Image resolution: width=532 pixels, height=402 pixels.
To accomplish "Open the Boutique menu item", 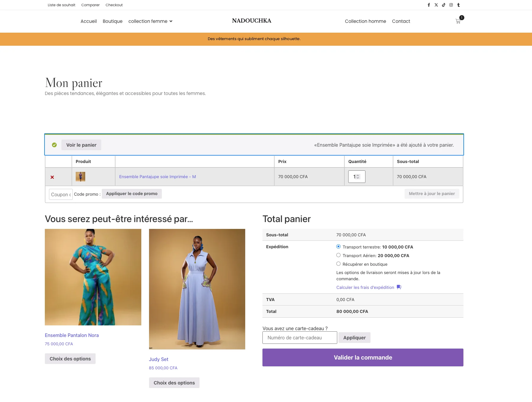I will point(113,21).
